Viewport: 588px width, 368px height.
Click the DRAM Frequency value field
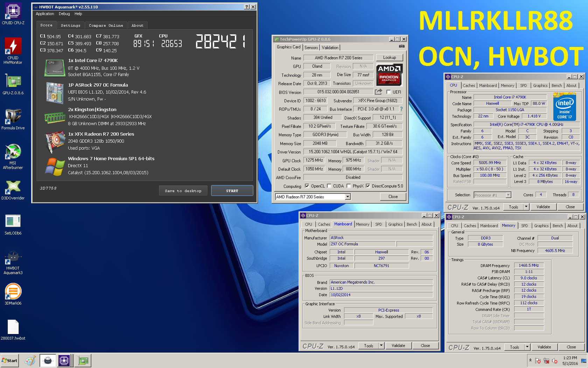528,265
